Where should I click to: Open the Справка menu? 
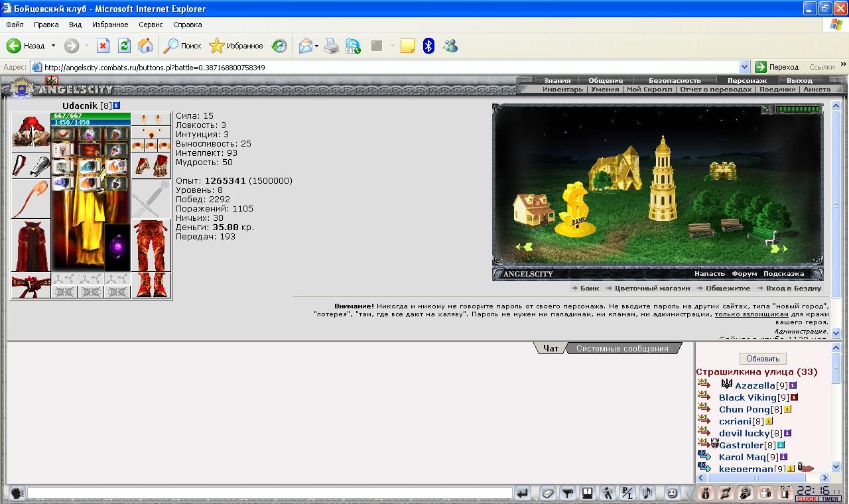click(x=187, y=25)
